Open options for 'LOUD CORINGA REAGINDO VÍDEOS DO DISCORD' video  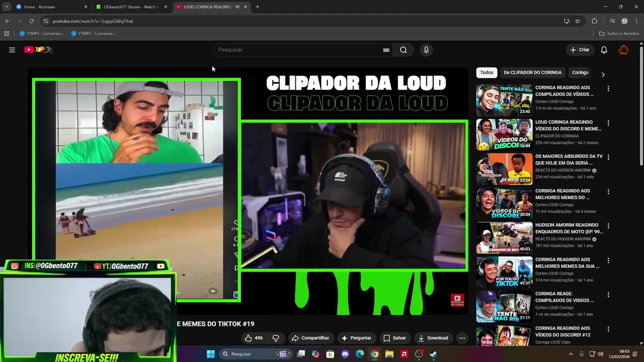click(x=608, y=123)
